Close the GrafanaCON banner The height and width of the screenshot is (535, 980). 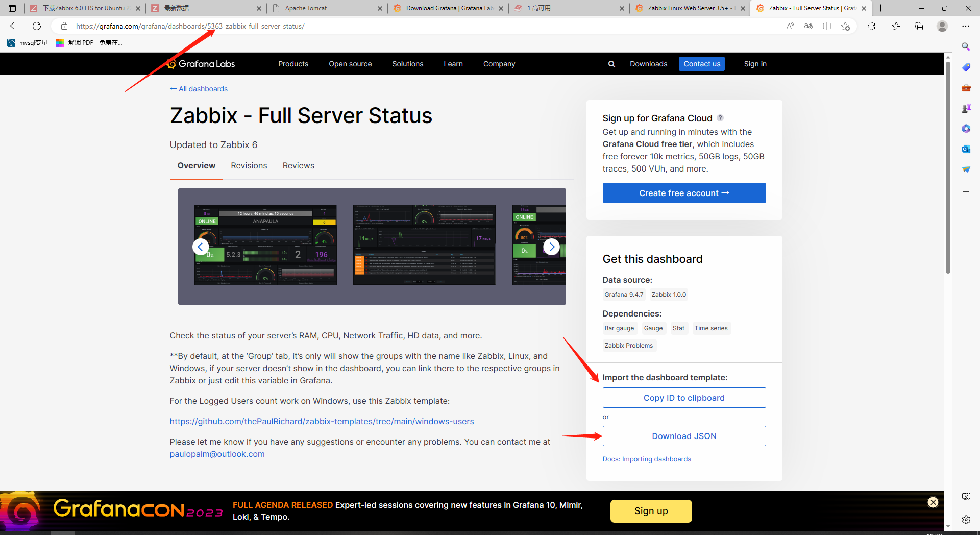click(x=933, y=502)
